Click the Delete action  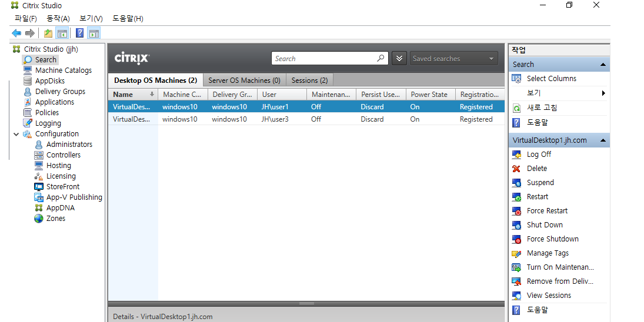click(x=537, y=169)
